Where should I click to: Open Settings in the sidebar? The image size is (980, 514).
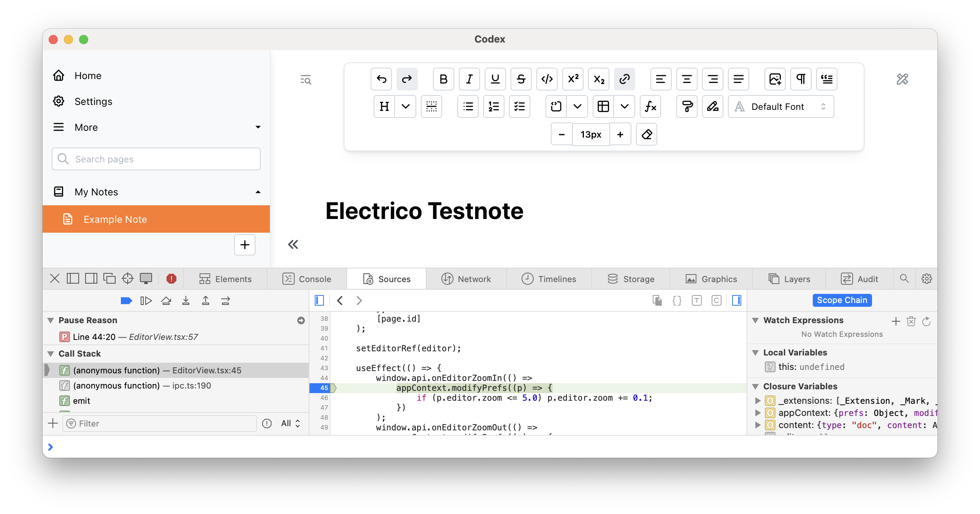(x=93, y=102)
